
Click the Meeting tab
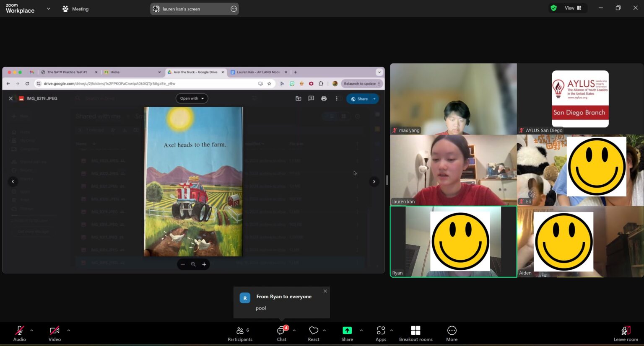point(75,9)
